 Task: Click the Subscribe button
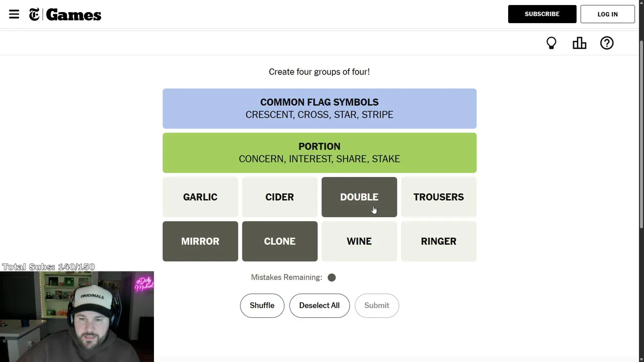542,14
